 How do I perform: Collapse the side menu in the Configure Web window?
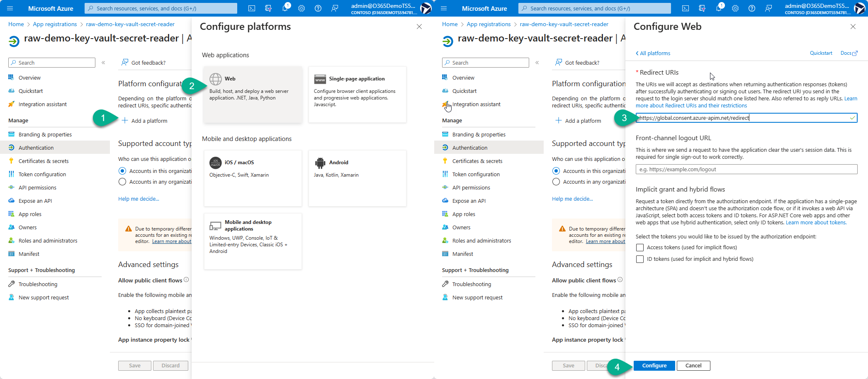[x=537, y=63]
